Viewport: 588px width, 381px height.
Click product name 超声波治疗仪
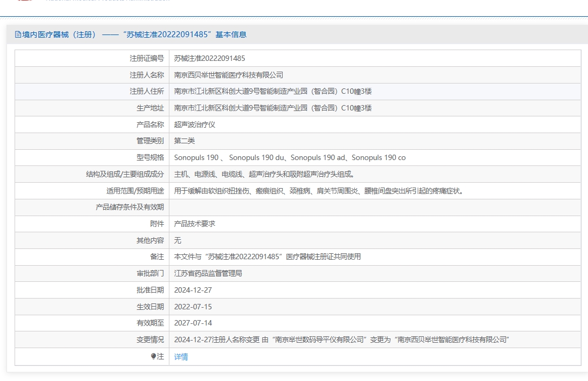pos(194,124)
